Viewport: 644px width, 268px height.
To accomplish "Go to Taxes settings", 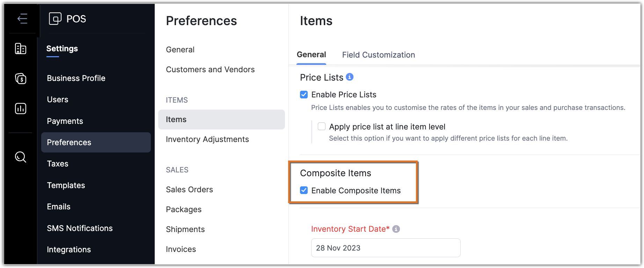I will [x=58, y=164].
